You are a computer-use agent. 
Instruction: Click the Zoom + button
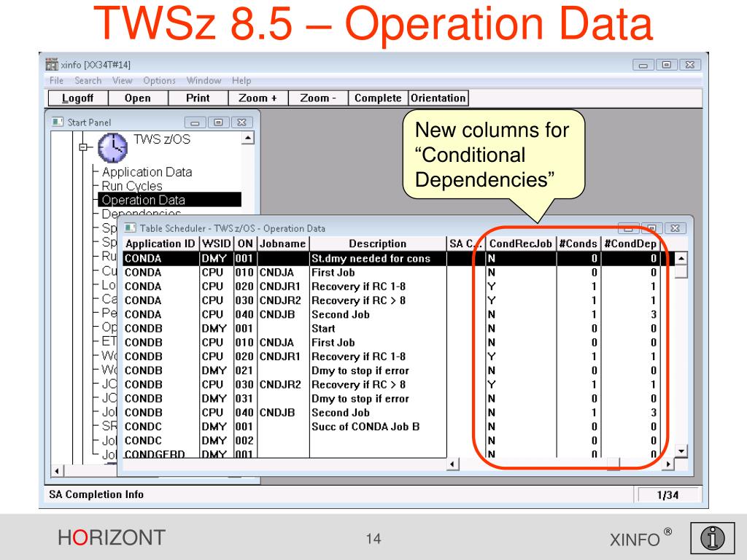pos(258,98)
